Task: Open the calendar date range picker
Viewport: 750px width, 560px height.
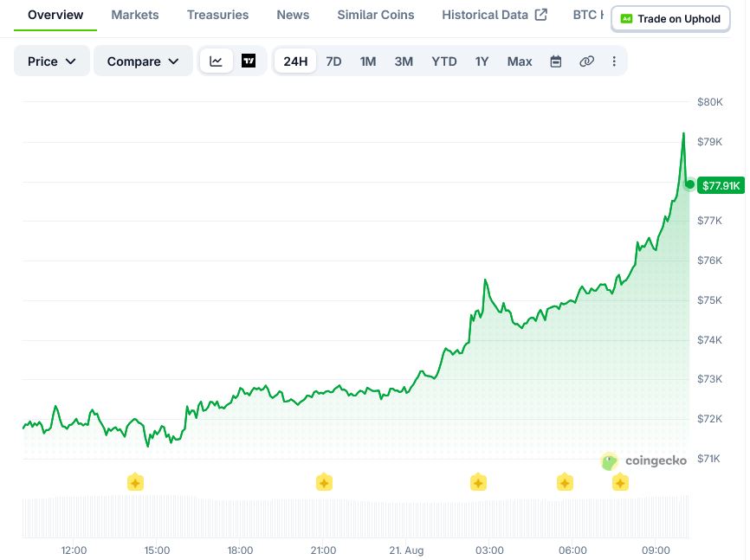Action: tap(555, 61)
